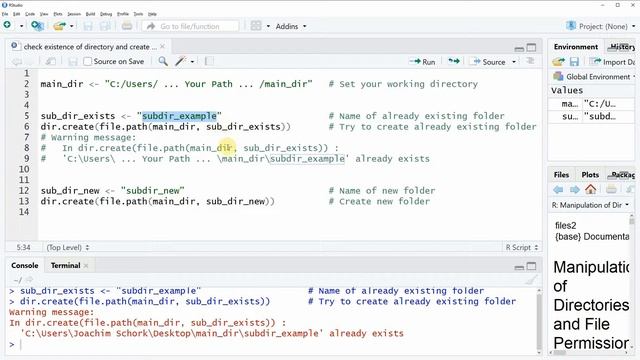Open the Profile menu
This screenshot has width=640, height=360.
pyautogui.click(x=123, y=14)
